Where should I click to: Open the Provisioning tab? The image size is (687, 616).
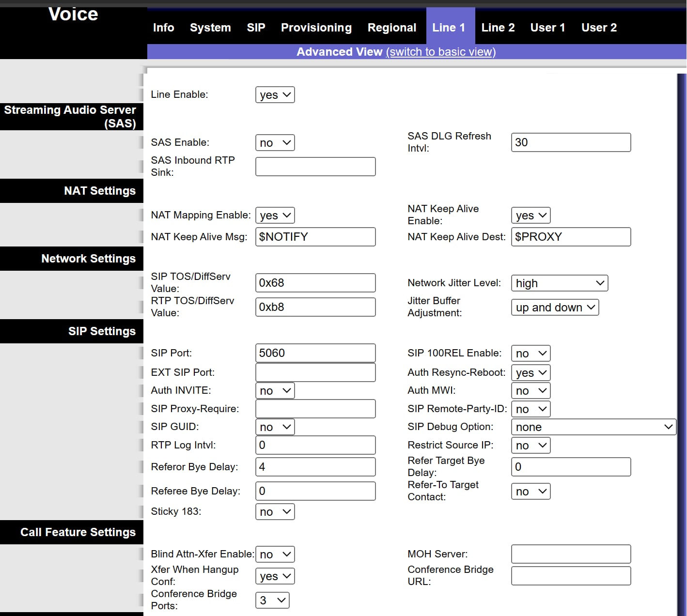316,28
